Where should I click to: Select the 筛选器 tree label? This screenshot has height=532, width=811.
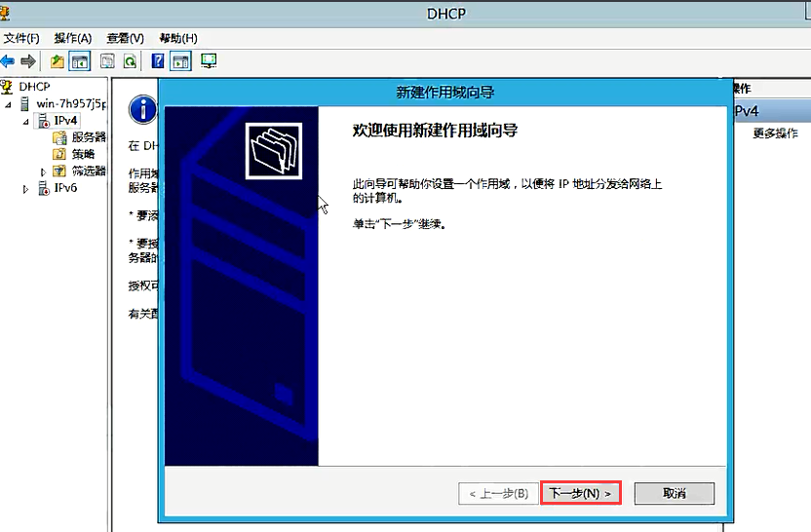89,171
